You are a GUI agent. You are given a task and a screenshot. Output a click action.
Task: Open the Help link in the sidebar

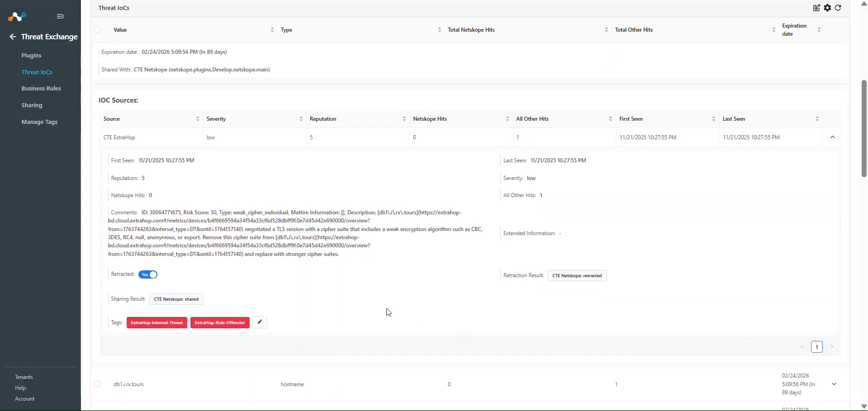pos(20,388)
